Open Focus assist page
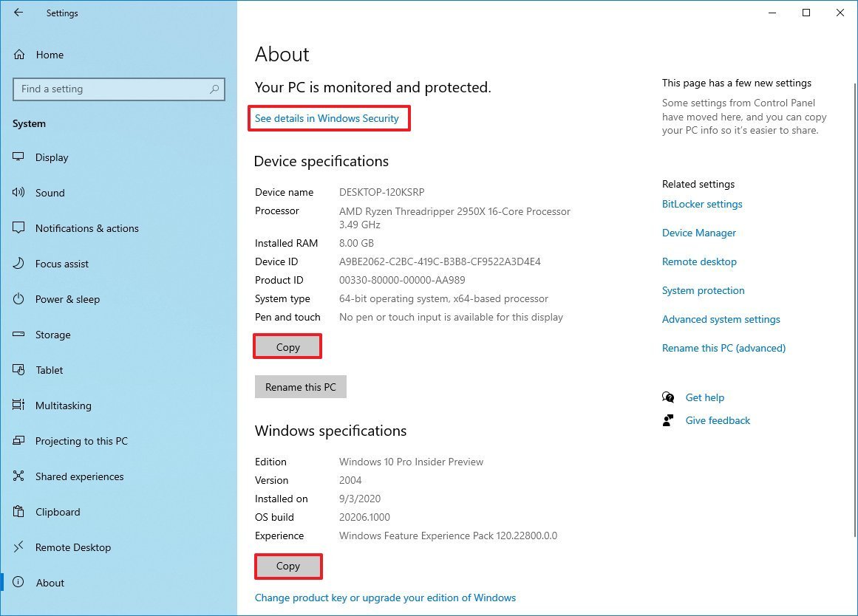The width and height of the screenshot is (858, 616). tap(62, 264)
